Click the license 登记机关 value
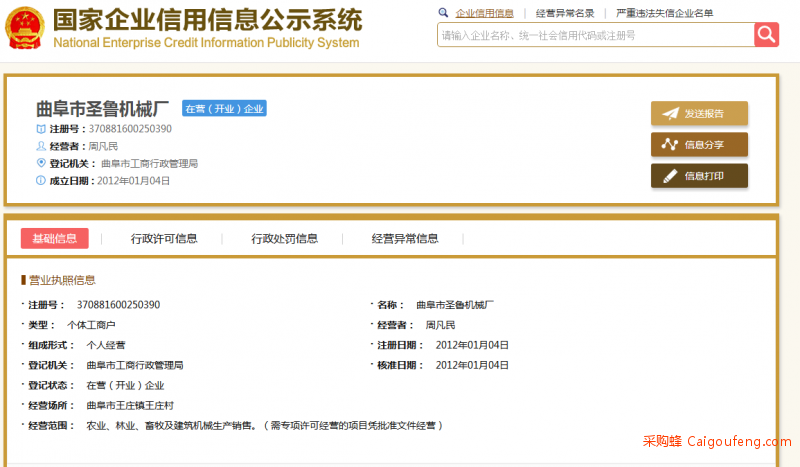800x467 pixels. (x=135, y=365)
